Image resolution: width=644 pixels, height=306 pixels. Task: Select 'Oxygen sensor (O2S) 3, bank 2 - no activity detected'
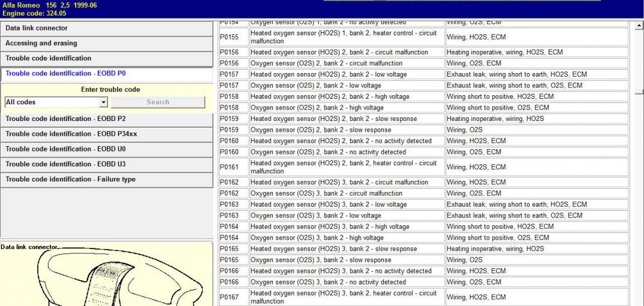(347, 282)
